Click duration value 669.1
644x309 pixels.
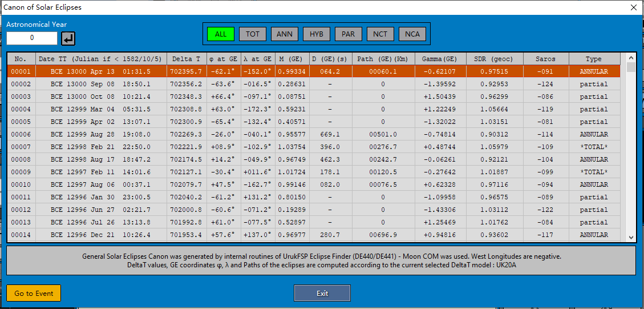(331, 134)
